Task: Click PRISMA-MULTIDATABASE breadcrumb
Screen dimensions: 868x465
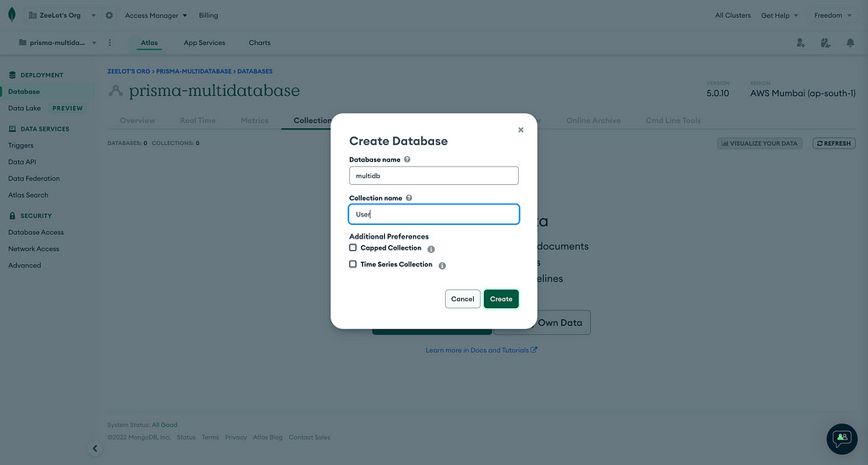Action: [194, 71]
